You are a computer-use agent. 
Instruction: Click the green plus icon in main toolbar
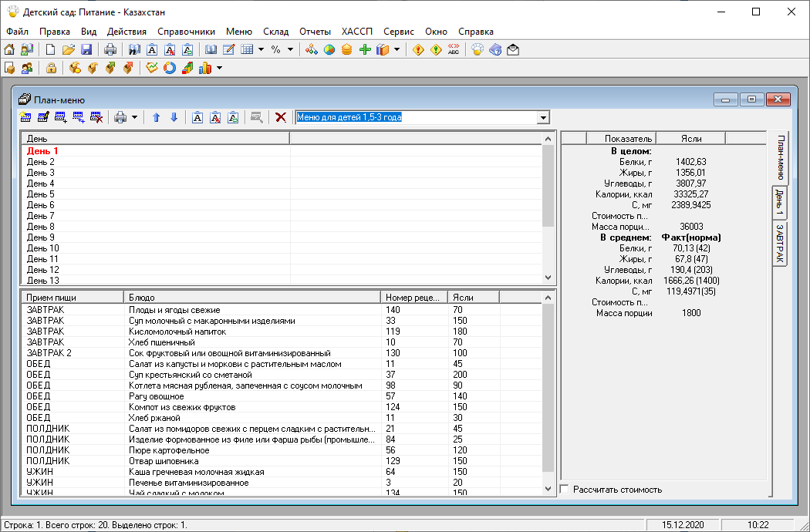[366, 50]
